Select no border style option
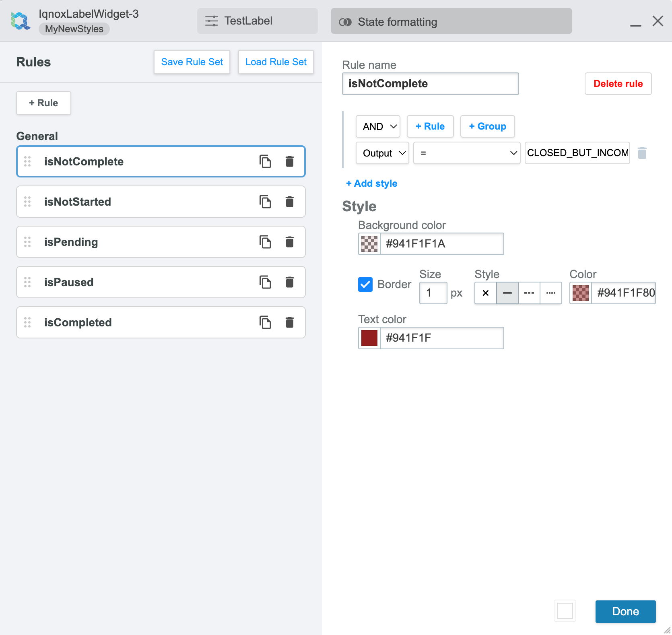 tap(485, 293)
